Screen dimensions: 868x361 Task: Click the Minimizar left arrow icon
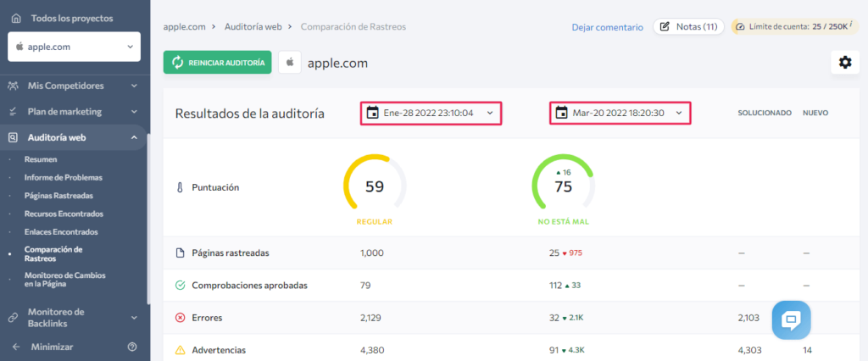pyautogui.click(x=16, y=347)
